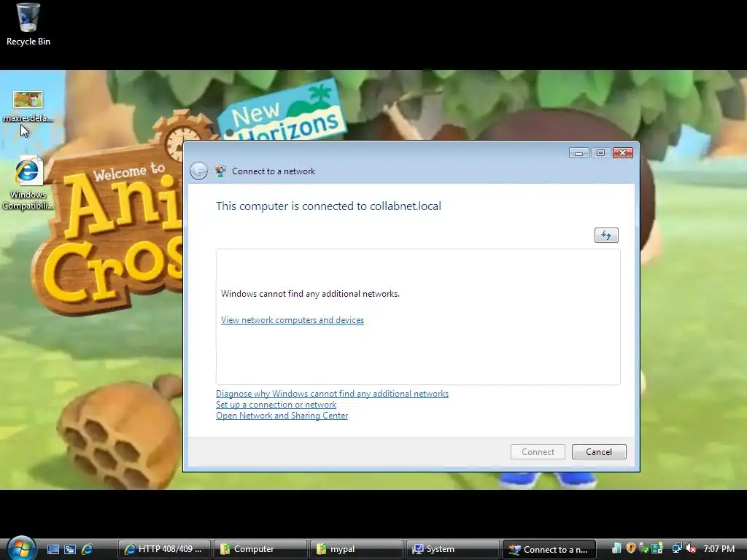The image size is (747, 560).
Task: Click Diagnose why Windows cannot find networks
Action: tap(332, 393)
